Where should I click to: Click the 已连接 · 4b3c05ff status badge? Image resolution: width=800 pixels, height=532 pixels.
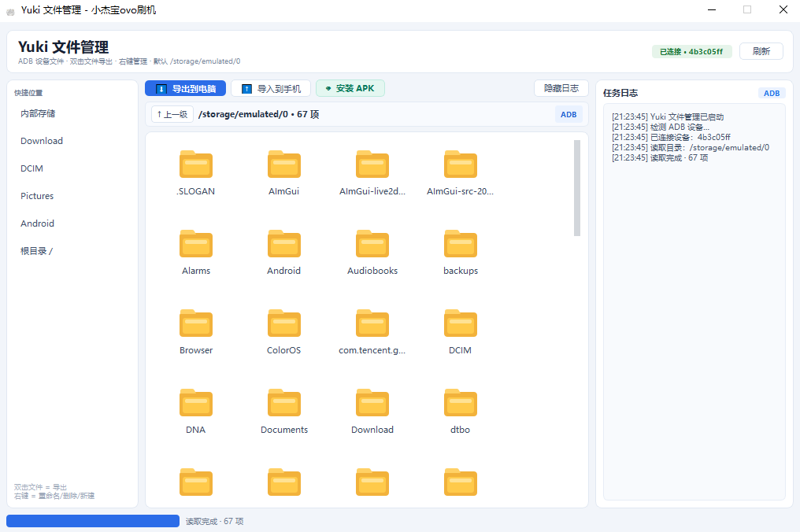point(691,51)
